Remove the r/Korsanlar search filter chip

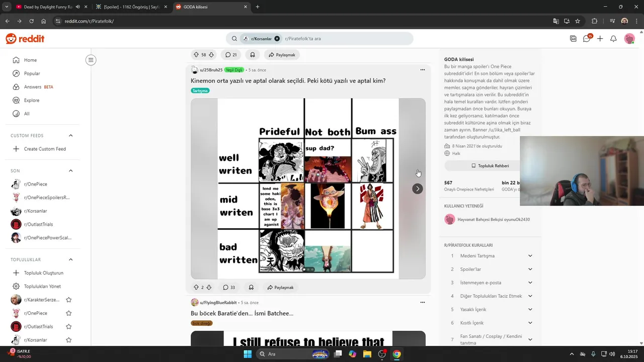277,39
